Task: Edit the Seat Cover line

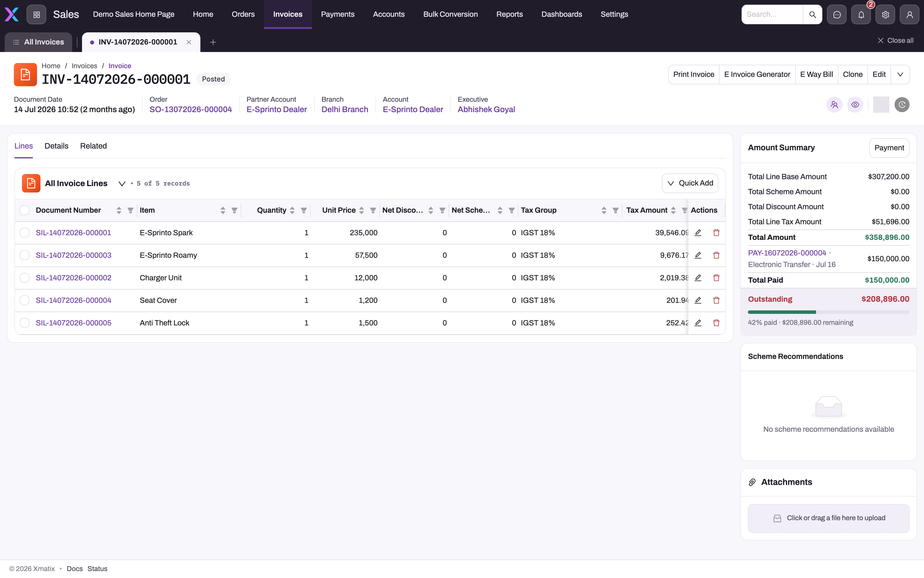Action: pyautogui.click(x=698, y=300)
